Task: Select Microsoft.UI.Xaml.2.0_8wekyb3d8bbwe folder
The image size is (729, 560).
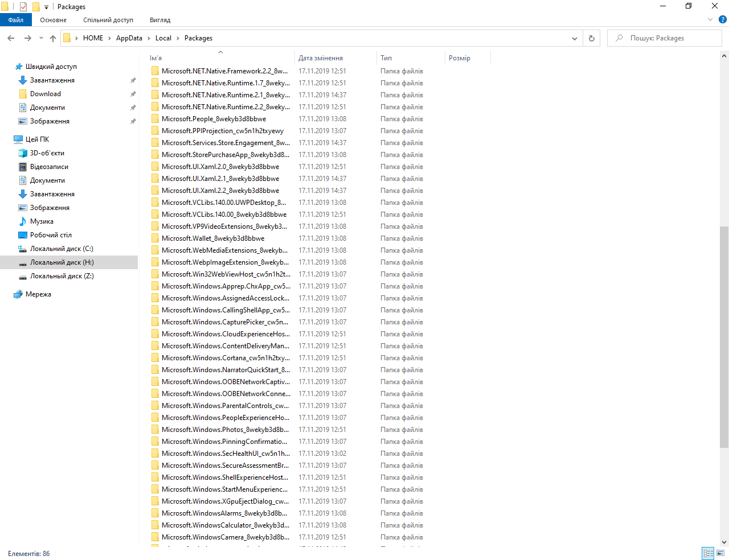Action: [x=220, y=167]
